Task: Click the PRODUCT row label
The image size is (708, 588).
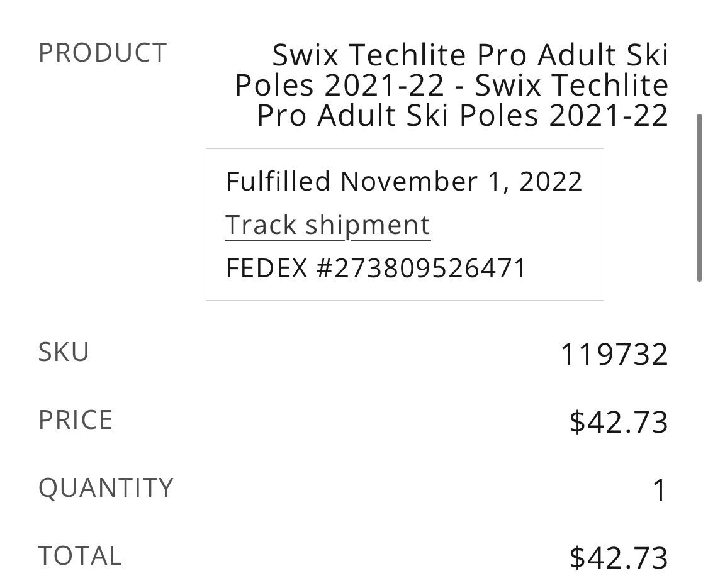Action: 103,53
